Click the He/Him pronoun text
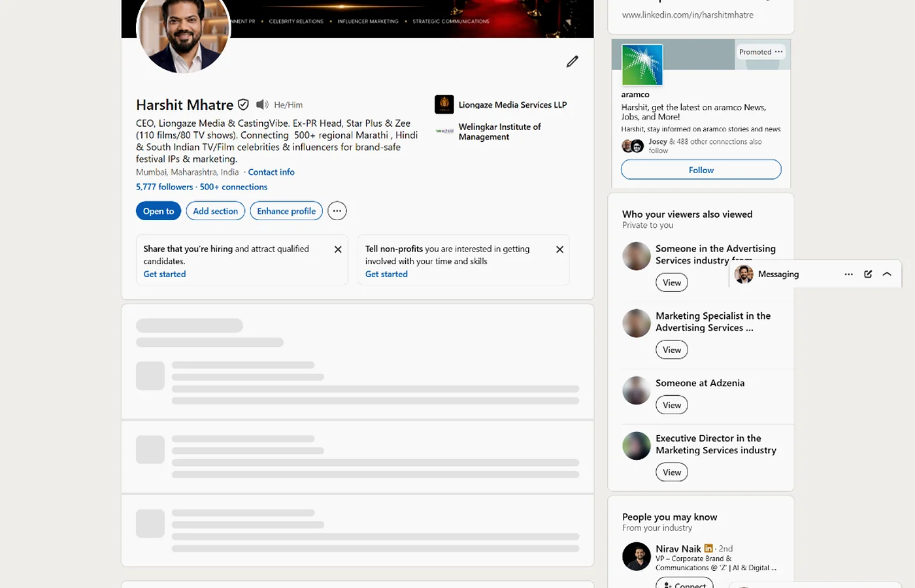915x588 pixels. (288, 105)
